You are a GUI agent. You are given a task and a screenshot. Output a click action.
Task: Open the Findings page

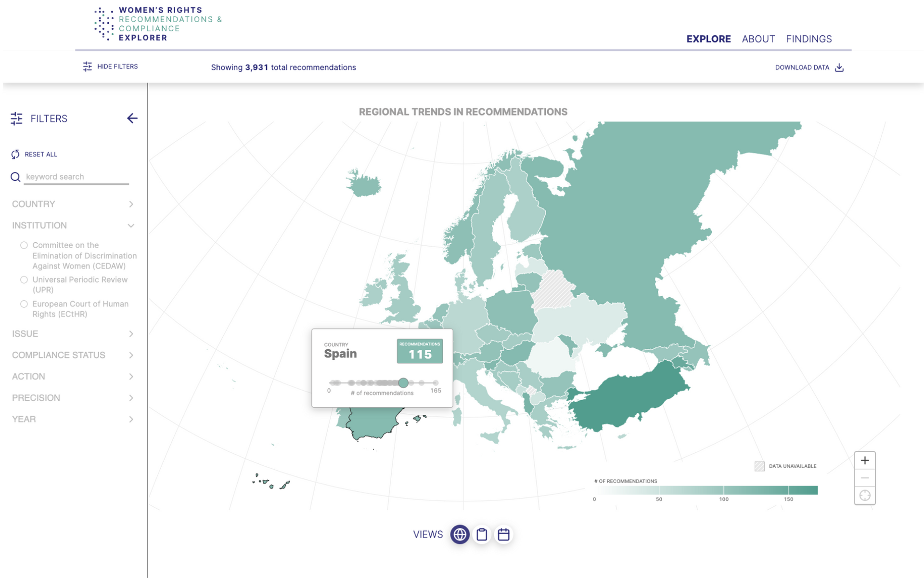coord(808,39)
